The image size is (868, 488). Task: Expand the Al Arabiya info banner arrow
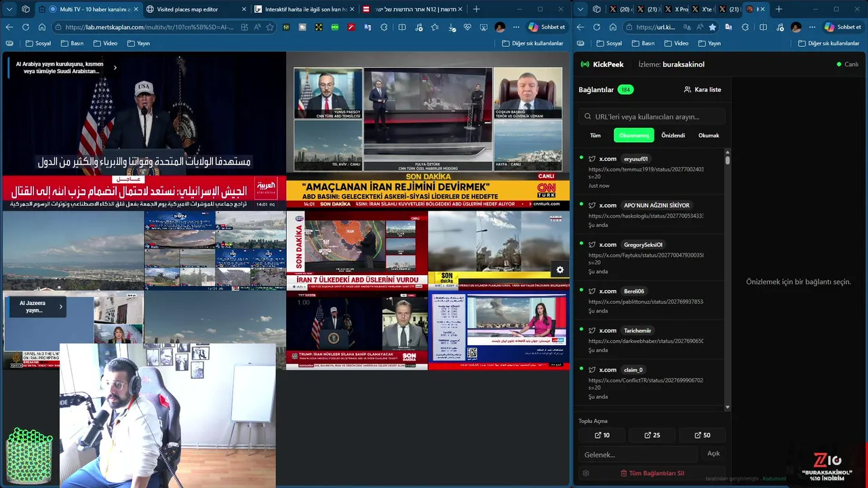coord(115,67)
